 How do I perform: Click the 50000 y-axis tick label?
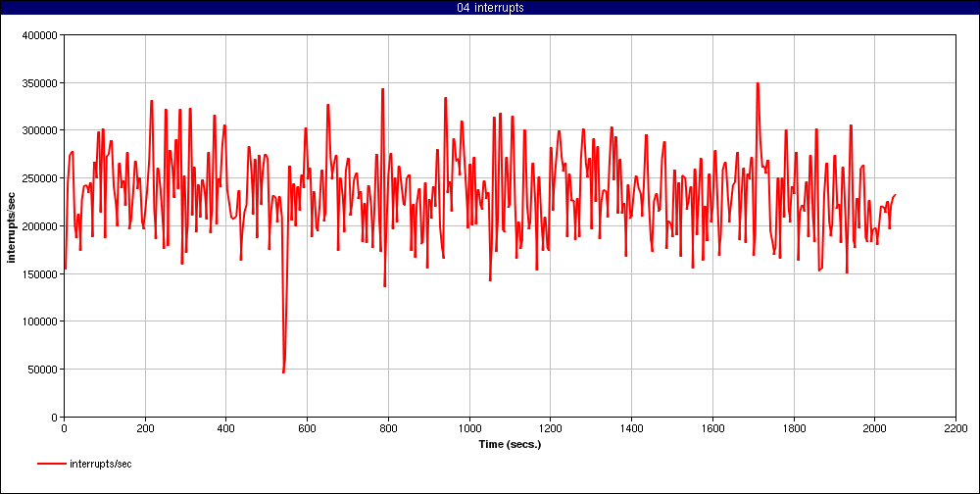[x=41, y=370]
